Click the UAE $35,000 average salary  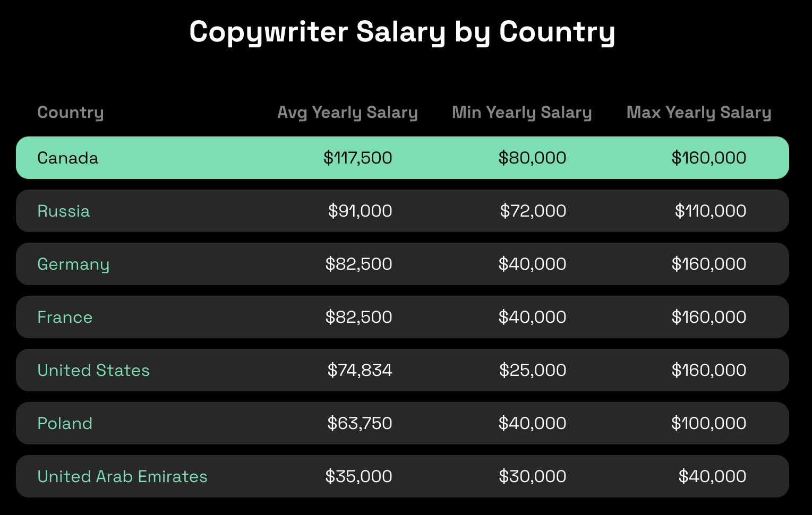point(358,477)
